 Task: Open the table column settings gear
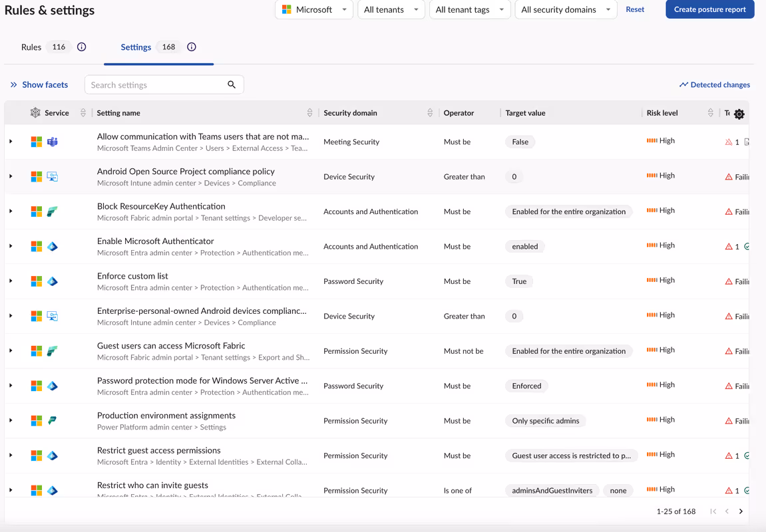point(739,114)
